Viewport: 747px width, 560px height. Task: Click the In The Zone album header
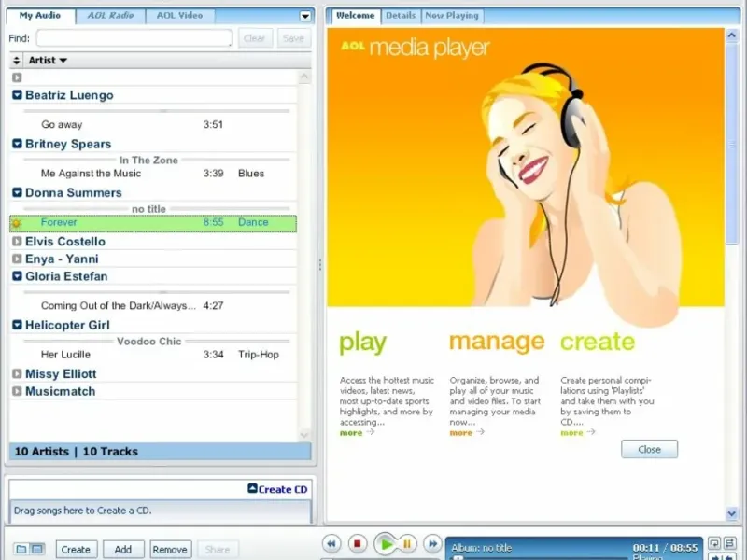pos(148,160)
